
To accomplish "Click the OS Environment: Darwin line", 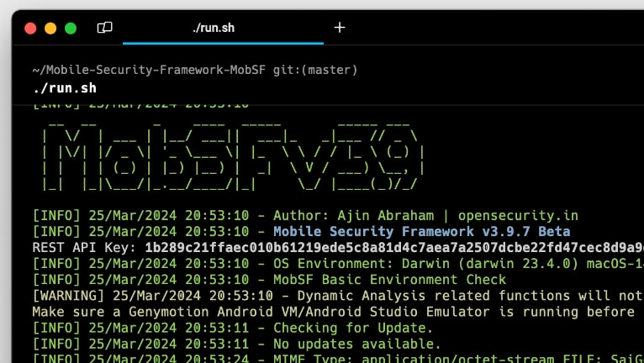I will [338, 264].
